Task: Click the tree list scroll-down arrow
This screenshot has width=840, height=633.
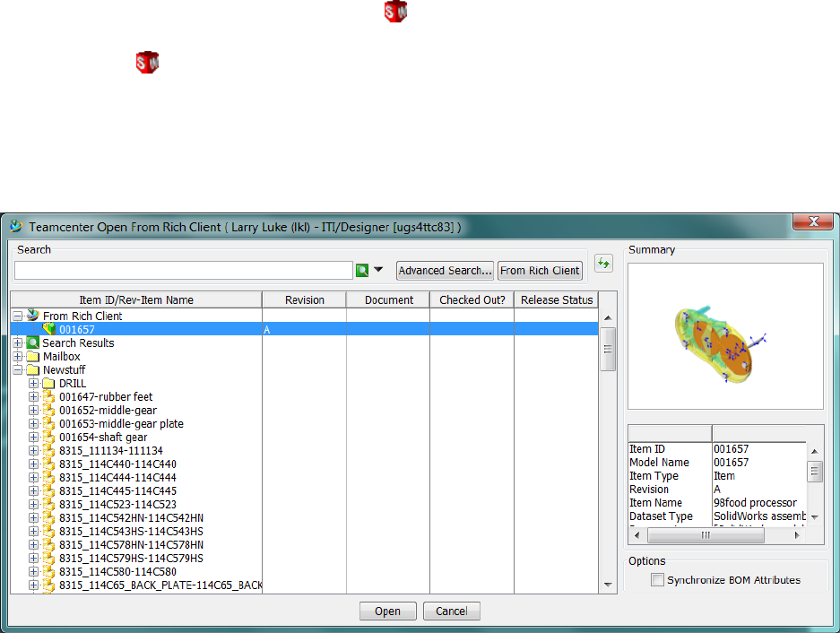Action: tap(608, 585)
